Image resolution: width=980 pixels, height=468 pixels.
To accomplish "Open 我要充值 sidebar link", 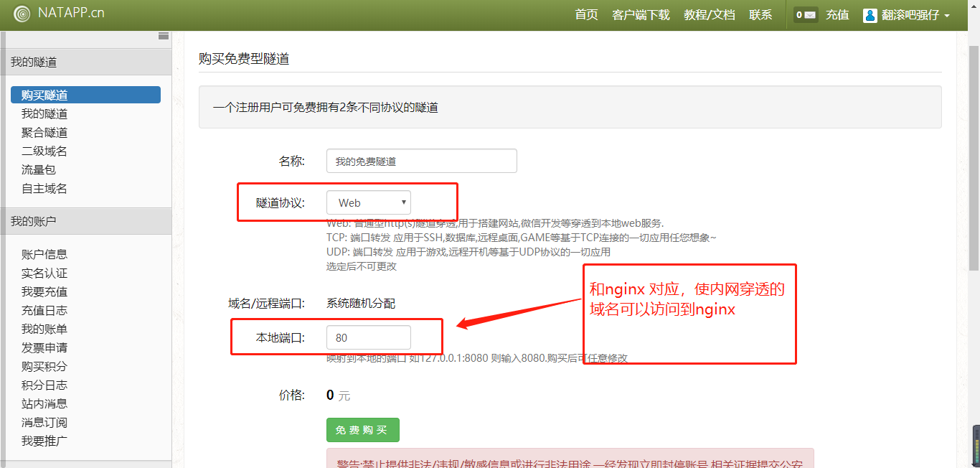I will 44,291.
